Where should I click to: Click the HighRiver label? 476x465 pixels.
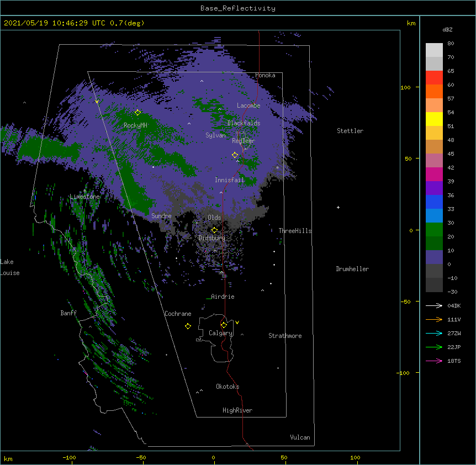point(237,410)
